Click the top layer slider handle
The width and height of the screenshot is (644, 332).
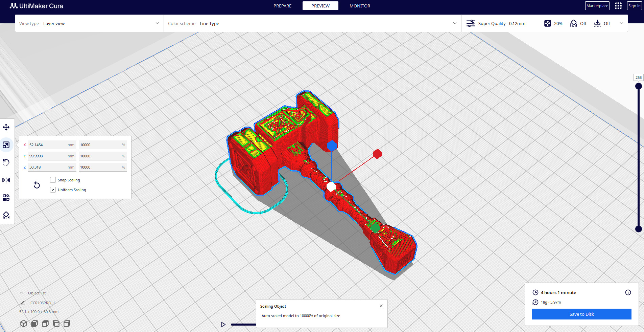click(639, 86)
